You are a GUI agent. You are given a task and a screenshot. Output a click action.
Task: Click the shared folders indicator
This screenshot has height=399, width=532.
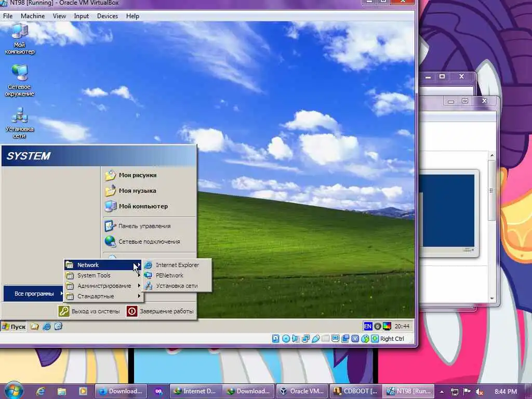325,339
